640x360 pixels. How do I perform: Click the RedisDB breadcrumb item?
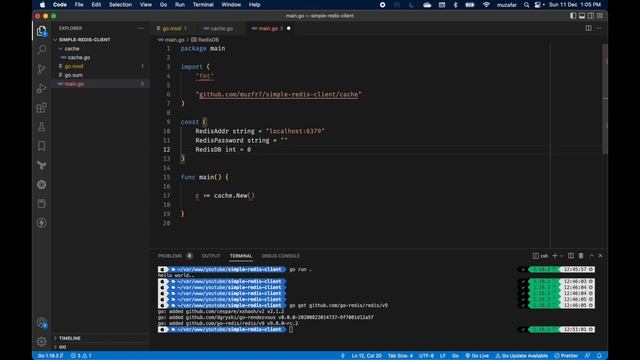click(x=205, y=40)
